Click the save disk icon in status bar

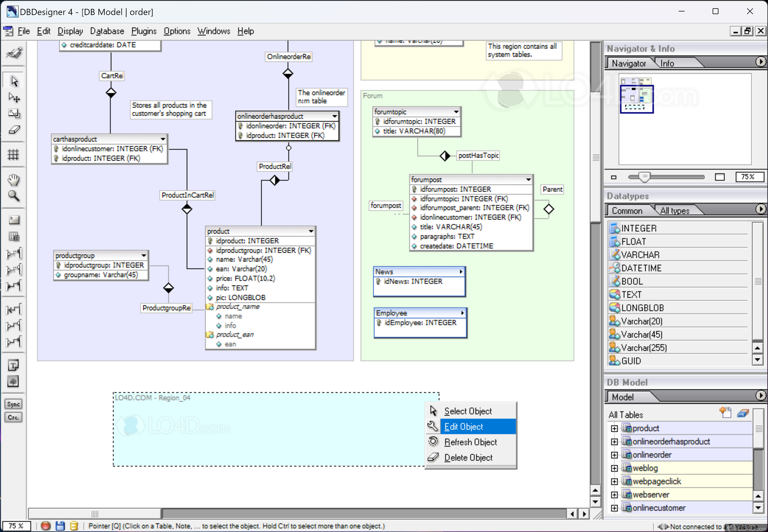60,526
